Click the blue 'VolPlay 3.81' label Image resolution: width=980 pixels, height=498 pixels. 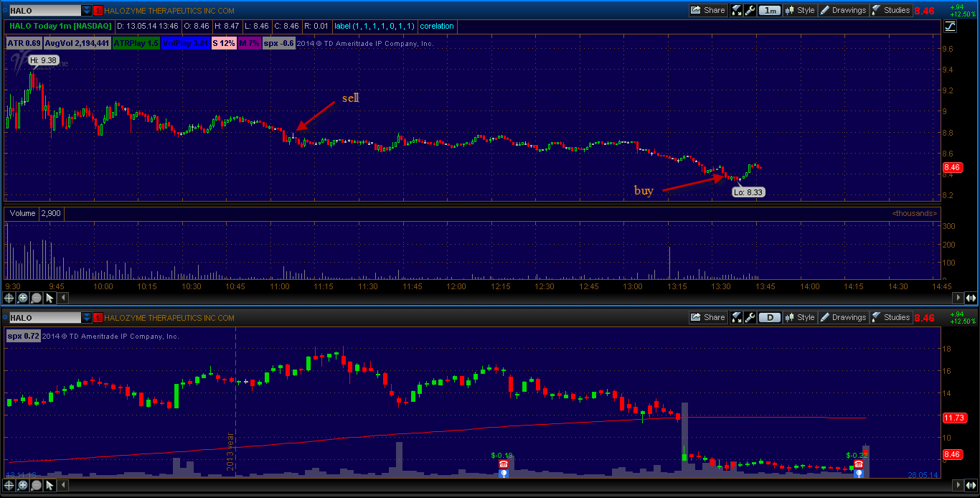(x=186, y=43)
